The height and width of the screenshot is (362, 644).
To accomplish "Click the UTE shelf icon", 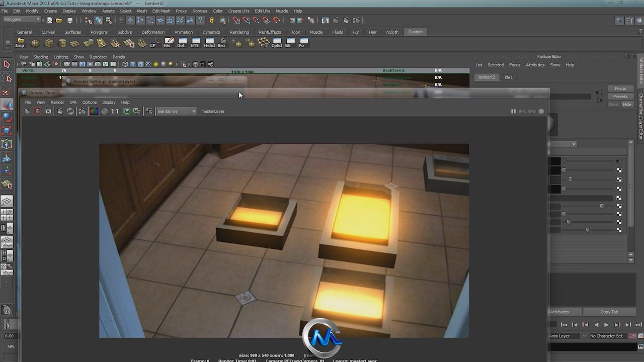I will point(195,43).
